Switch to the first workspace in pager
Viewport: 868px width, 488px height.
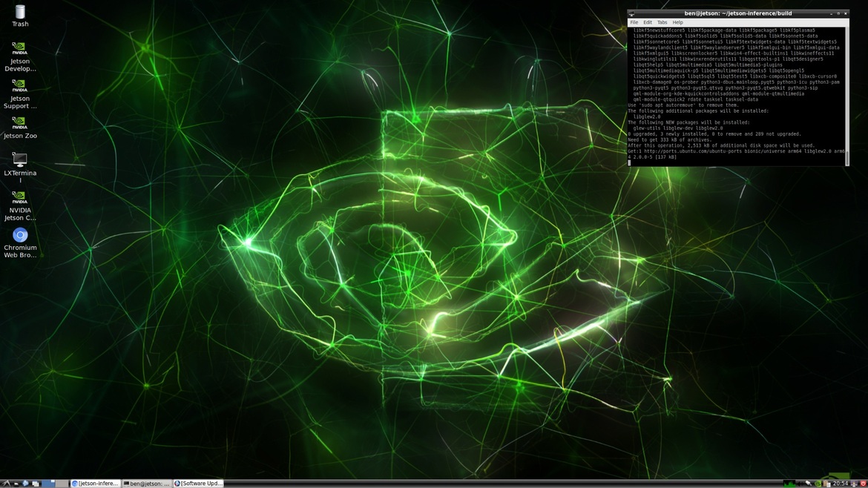(x=48, y=483)
